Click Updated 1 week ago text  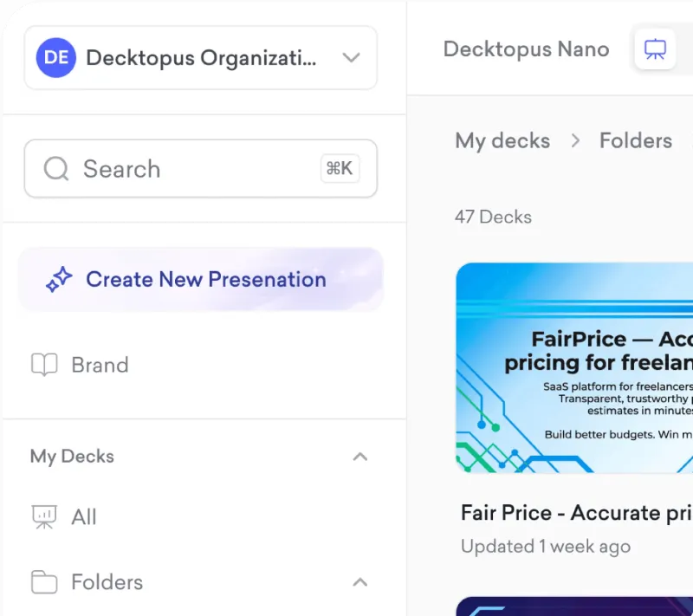click(546, 547)
